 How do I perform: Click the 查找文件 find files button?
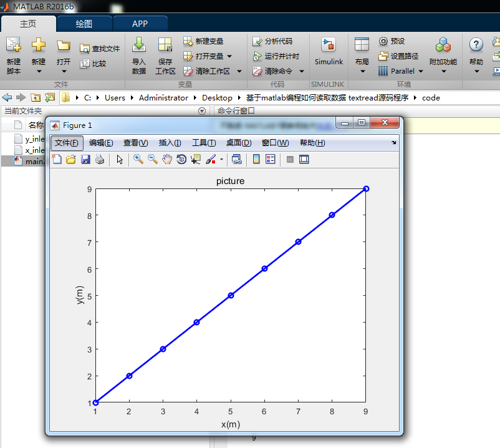100,49
